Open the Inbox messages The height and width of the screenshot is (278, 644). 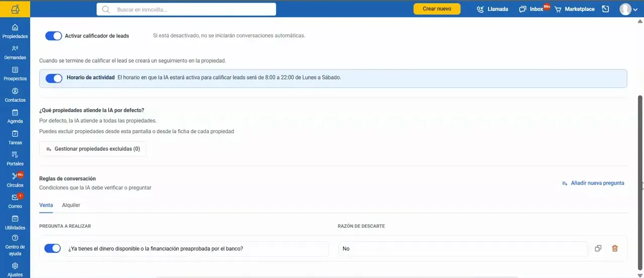(x=534, y=9)
